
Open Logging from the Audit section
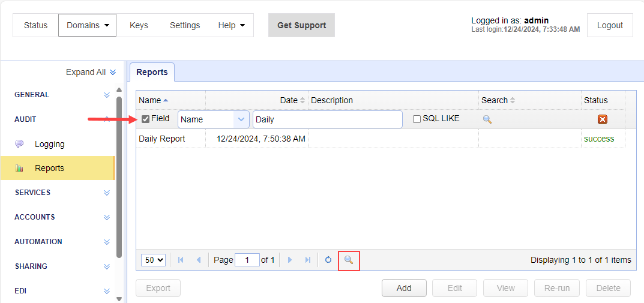point(49,144)
